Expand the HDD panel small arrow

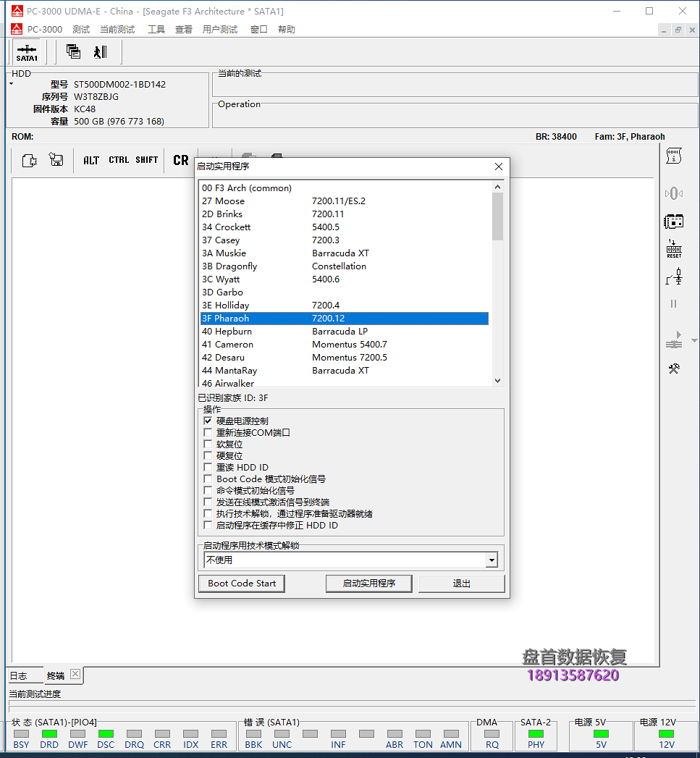tap(11, 84)
